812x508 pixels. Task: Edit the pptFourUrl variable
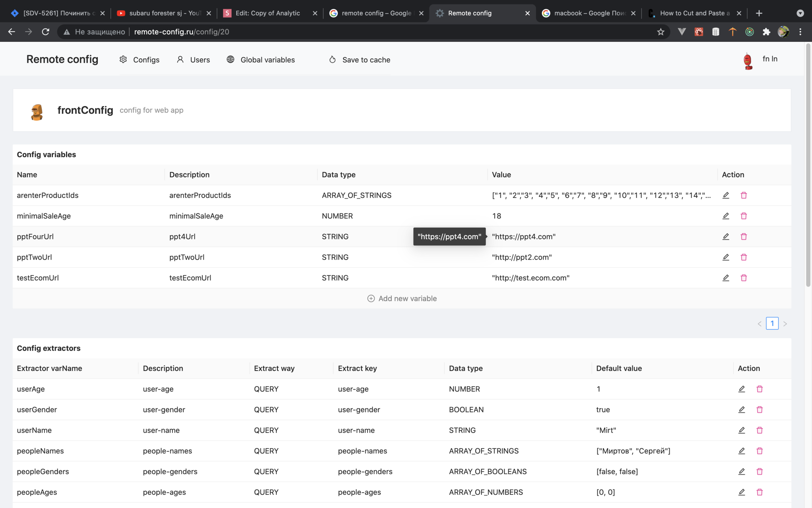click(726, 237)
